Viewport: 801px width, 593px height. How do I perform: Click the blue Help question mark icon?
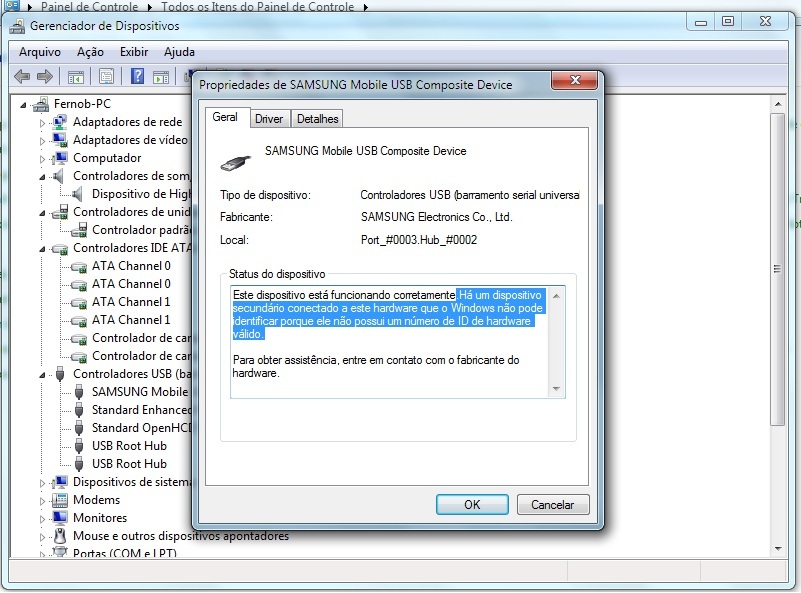click(137, 77)
